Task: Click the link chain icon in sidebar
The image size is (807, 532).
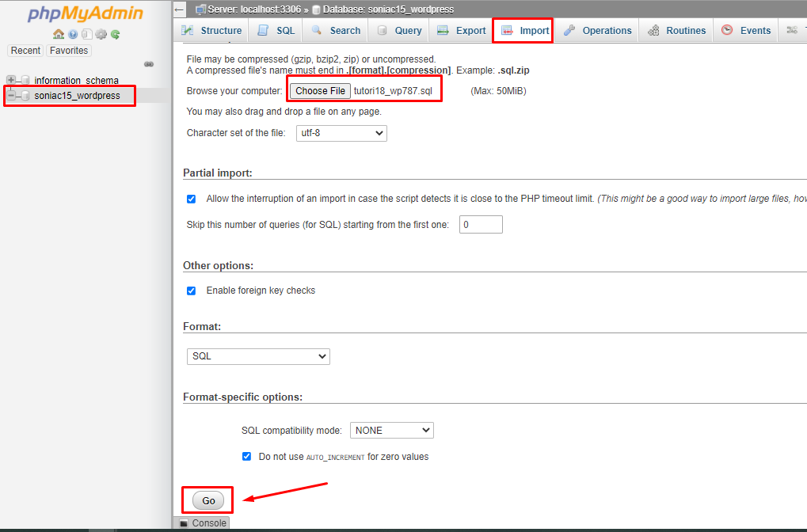Action: (x=149, y=64)
